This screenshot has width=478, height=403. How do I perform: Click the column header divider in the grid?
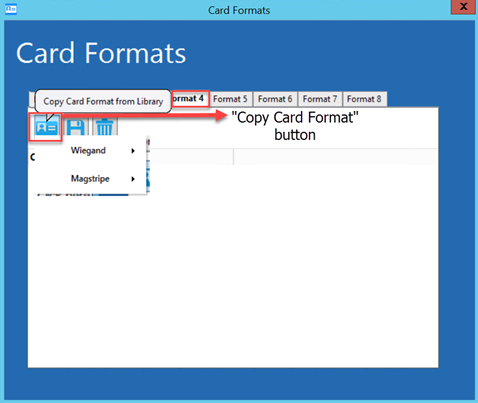(x=233, y=157)
